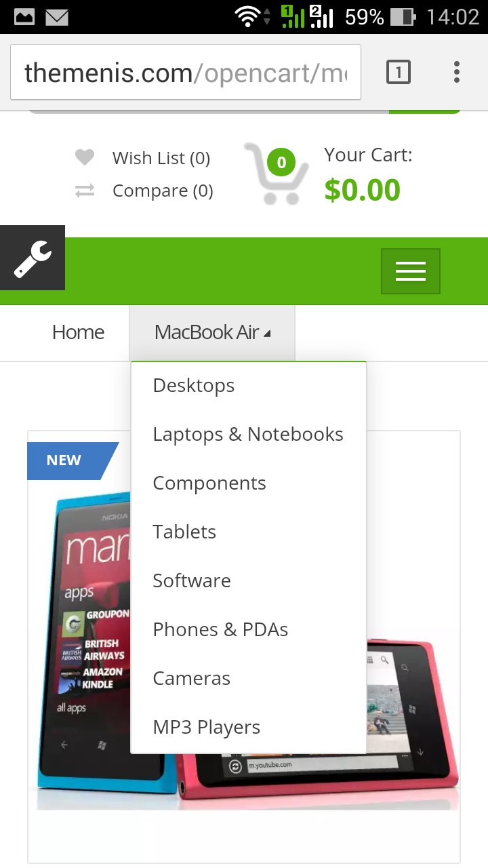The image size is (488, 868).
Task: Go to the Home tab
Action: (79, 332)
